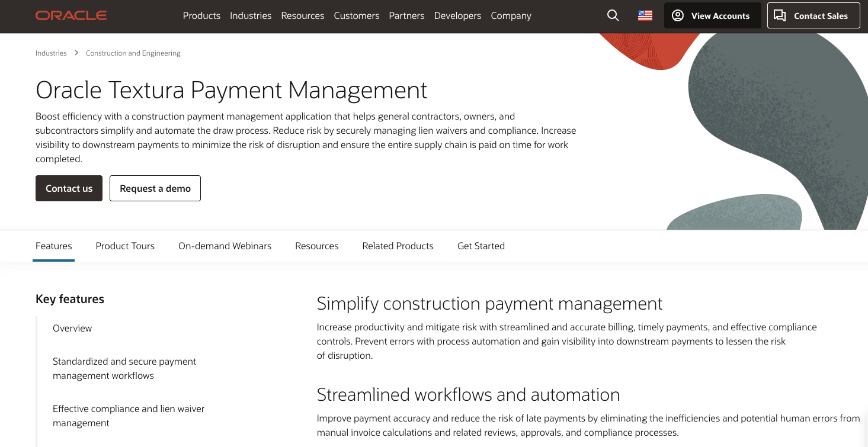Select Overview in Key features list
868x447 pixels.
[x=72, y=328]
